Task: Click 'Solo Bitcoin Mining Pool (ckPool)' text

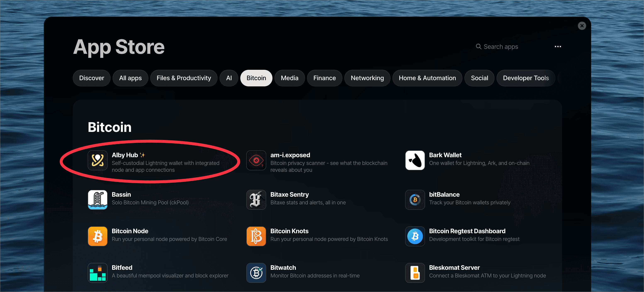Action: point(150,202)
